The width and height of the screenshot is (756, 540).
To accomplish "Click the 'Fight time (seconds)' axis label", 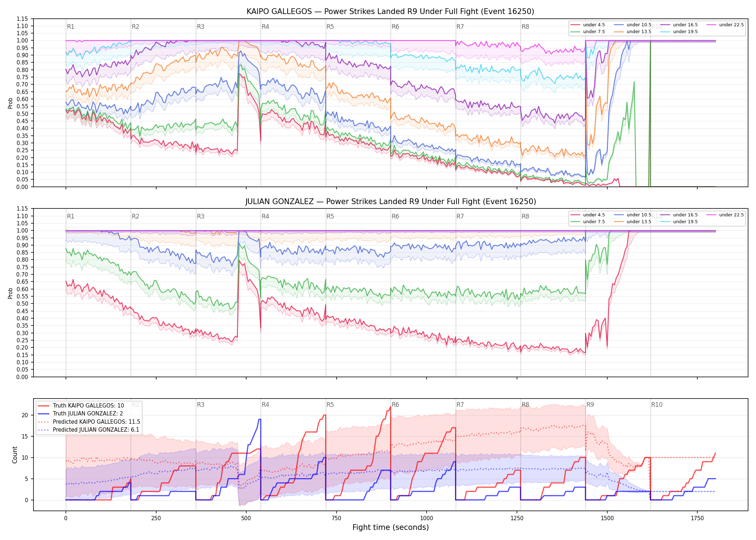I will (x=391, y=527).
